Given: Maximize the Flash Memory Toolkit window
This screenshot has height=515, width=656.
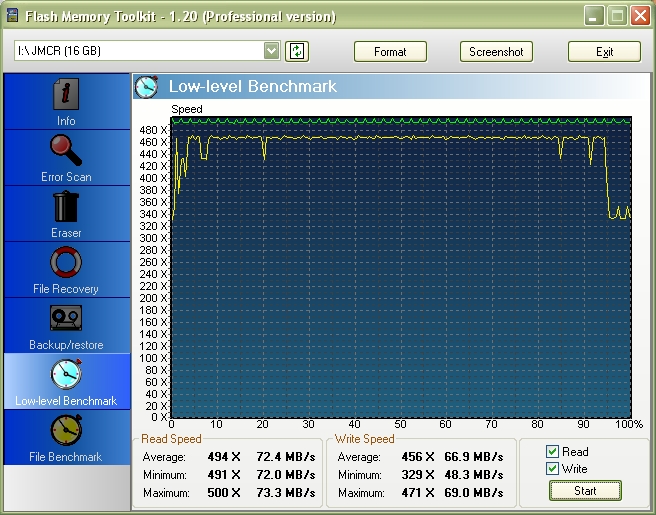Looking at the screenshot, I should [616, 16].
